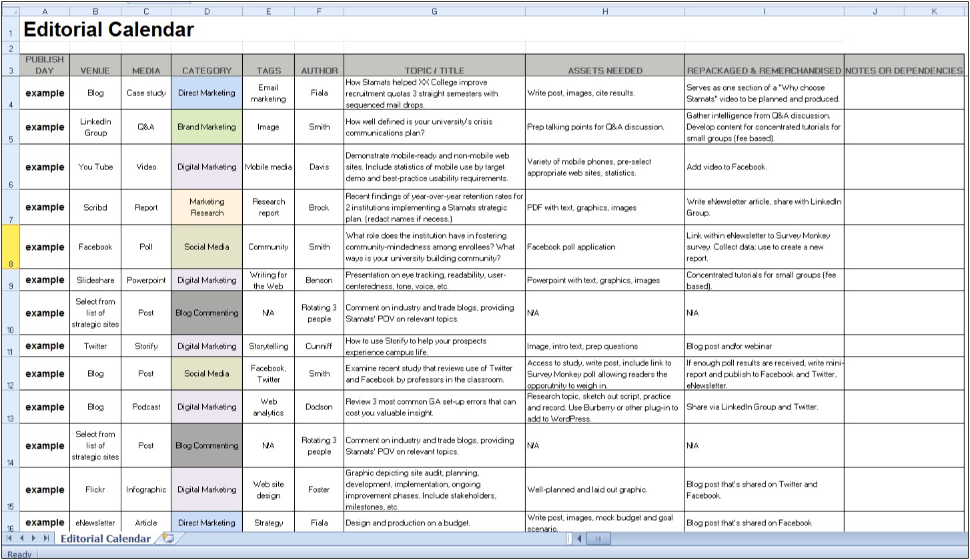970x560 pixels.
Task: Click the author cell Foster
Action: 319,489
